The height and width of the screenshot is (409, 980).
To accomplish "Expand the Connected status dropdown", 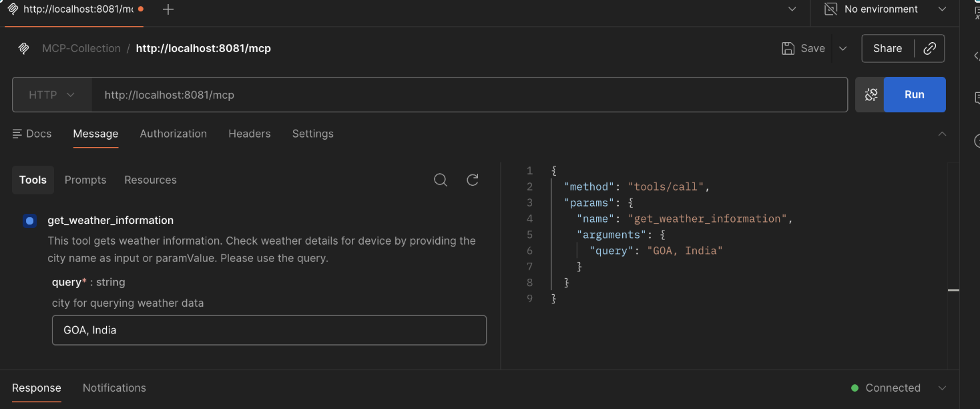I will point(942,388).
